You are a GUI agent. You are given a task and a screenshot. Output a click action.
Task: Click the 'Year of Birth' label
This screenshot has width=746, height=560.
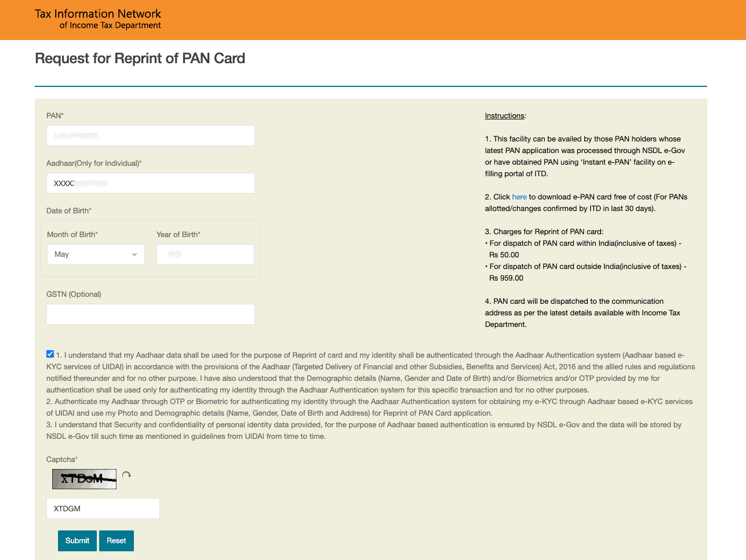pyautogui.click(x=177, y=235)
